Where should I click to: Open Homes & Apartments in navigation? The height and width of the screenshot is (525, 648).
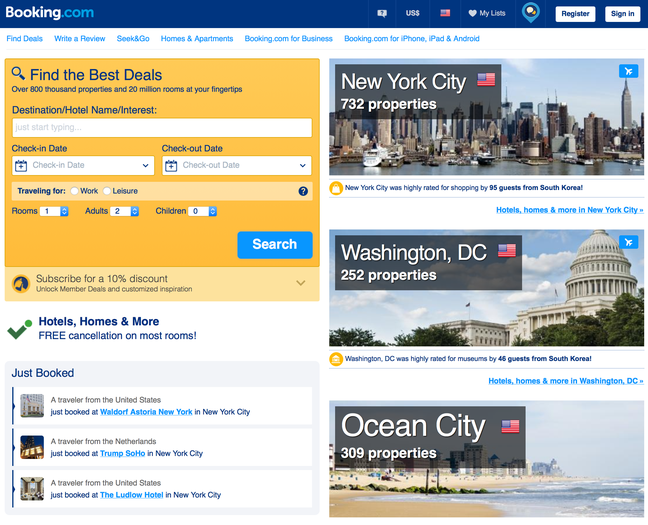(197, 38)
